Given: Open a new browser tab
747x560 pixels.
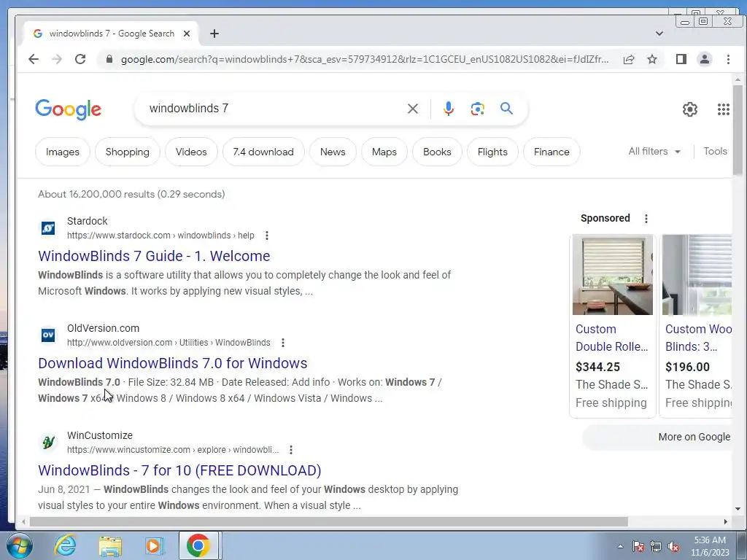Looking at the screenshot, I should (214, 34).
